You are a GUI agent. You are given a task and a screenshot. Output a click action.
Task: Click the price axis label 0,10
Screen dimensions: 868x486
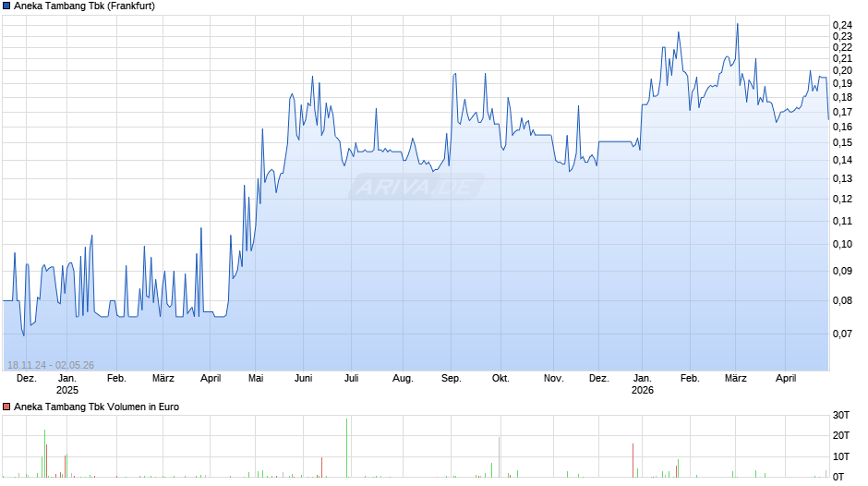coord(842,244)
